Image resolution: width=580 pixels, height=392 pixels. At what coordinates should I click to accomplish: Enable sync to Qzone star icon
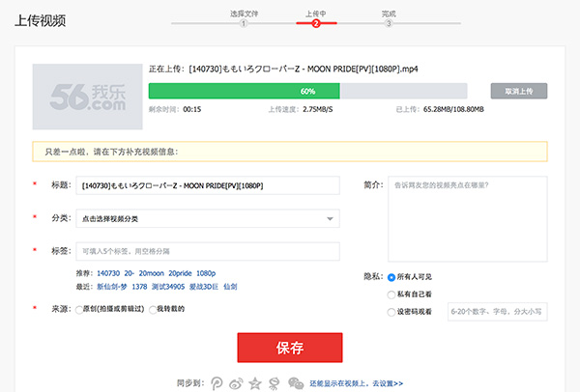255,383
